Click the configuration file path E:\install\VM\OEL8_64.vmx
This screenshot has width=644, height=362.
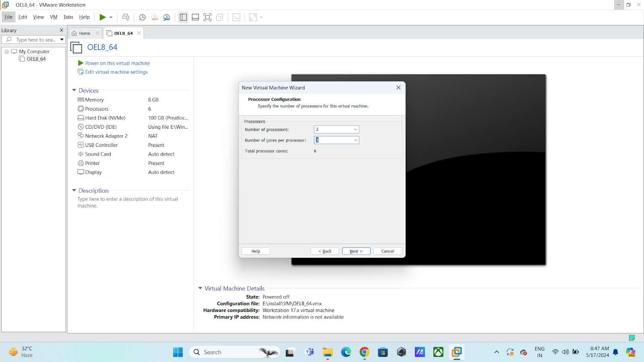pos(292,304)
